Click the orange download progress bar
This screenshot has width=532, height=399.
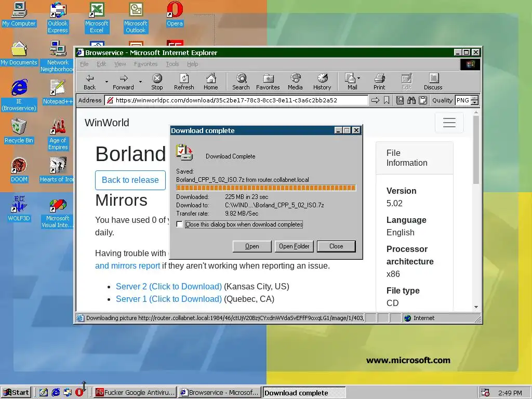(266, 188)
